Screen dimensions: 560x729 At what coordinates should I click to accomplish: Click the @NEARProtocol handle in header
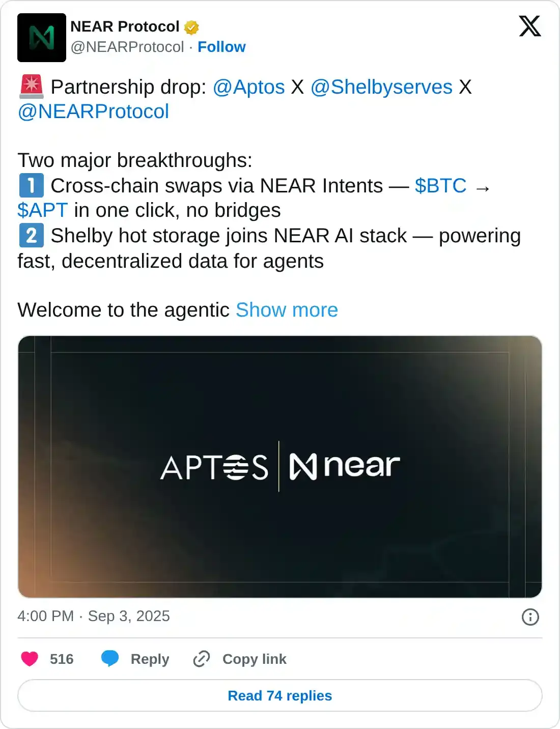[x=127, y=47]
